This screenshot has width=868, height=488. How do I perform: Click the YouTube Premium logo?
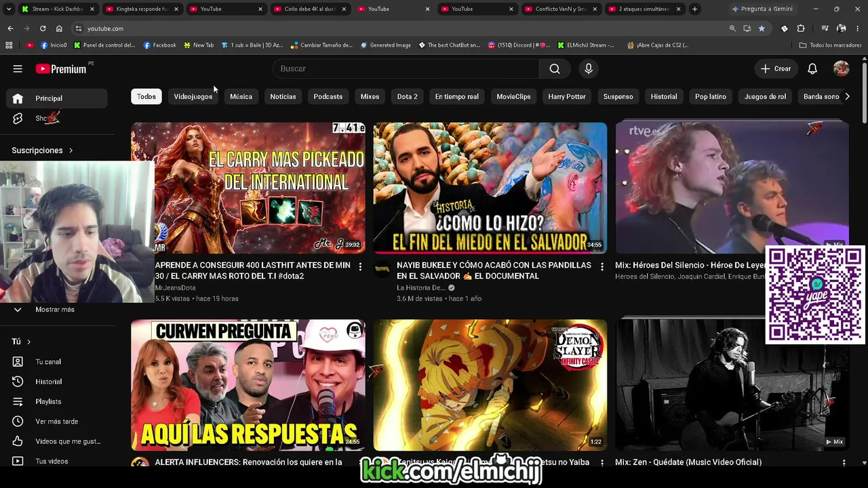pyautogui.click(x=62, y=68)
